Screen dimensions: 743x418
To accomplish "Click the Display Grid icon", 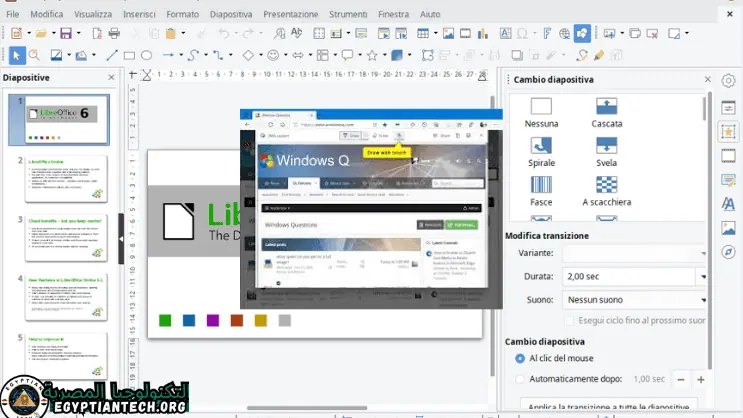I will 319,33.
